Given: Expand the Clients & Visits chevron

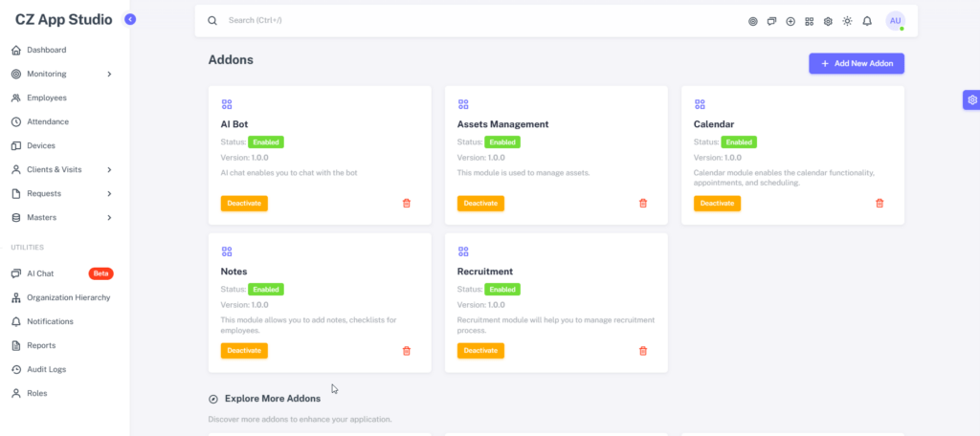Looking at the screenshot, I should point(109,170).
